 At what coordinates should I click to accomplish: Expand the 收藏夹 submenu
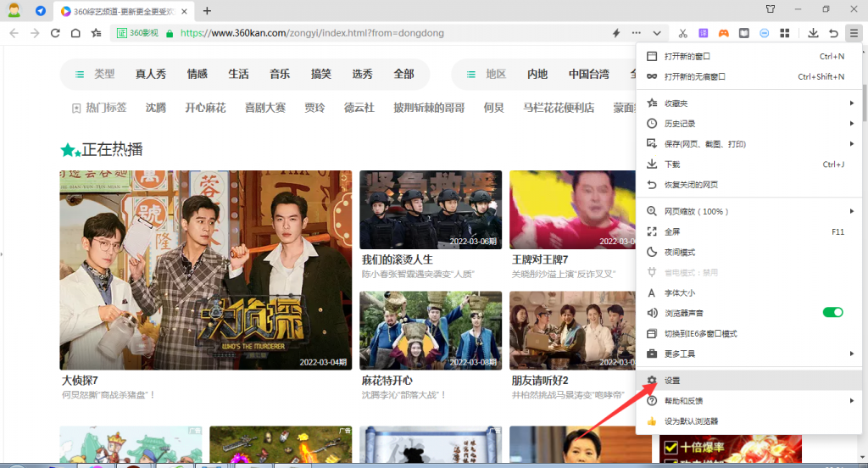pyautogui.click(x=749, y=103)
